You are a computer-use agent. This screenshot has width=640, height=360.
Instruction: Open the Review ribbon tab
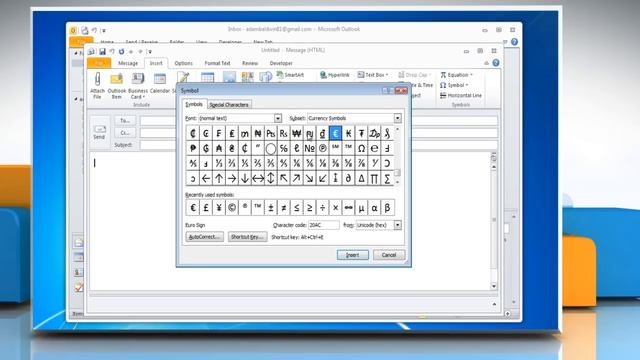(250, 63)
